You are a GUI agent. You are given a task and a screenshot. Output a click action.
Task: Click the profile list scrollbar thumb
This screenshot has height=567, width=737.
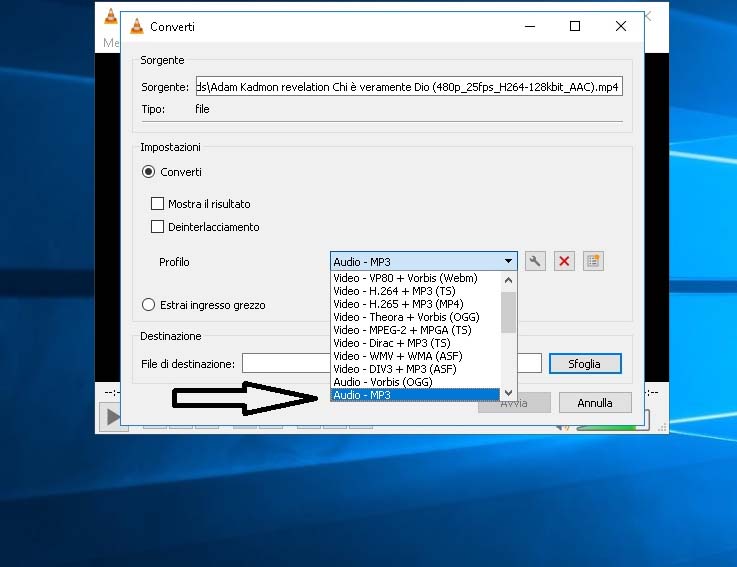[508, 312]
